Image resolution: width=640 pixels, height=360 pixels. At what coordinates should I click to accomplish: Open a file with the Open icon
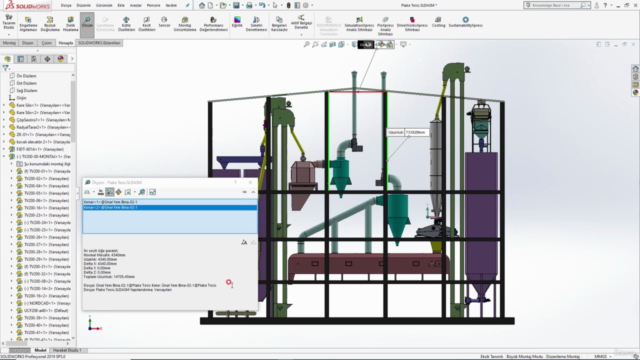pyautogui.click(x=223, y=5)
